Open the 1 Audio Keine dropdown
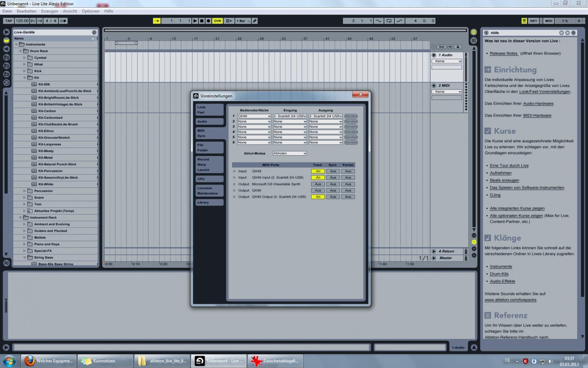 pyautogui.click(x=447, y=61)
